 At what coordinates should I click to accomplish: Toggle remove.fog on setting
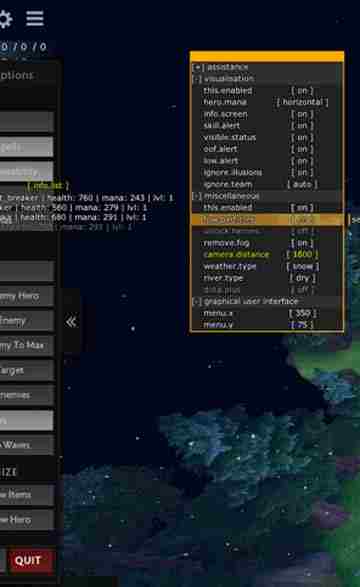302,243
